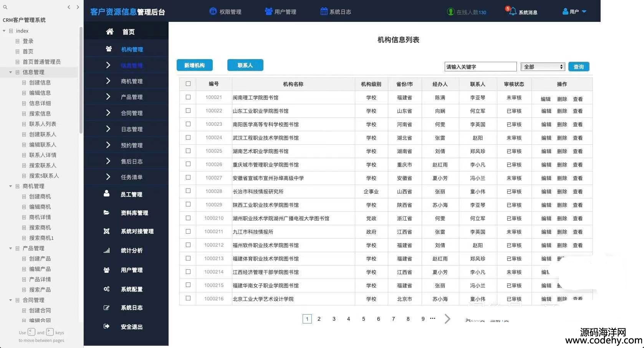This screenshot has height=348, width=644.
Task: Collapse the index tree node
Action: (4, 31)
